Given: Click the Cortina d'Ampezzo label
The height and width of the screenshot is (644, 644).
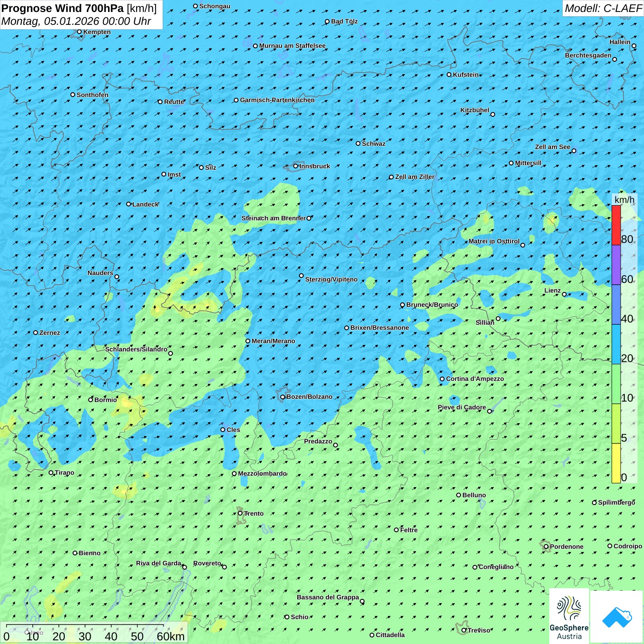Looking at the screenshot, I should pos(475,379).
